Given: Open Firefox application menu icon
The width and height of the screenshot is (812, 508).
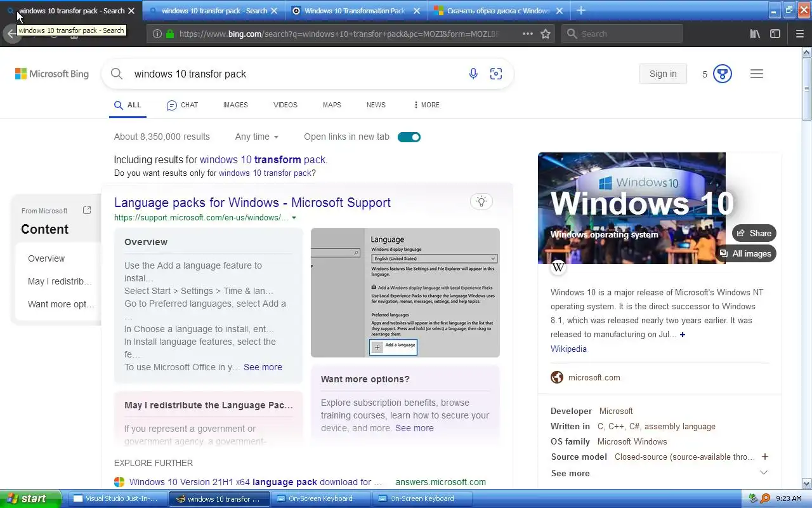Looking at the screenshot, I should tap(799, 34).
